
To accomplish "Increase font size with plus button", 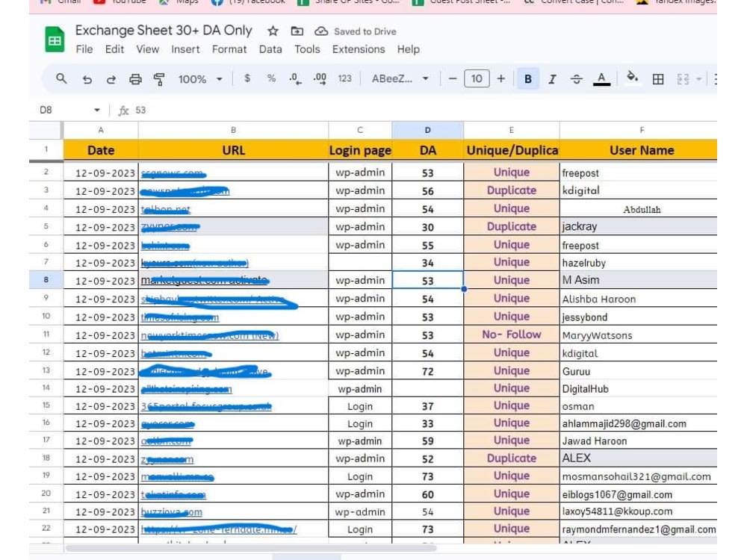I will (x=500, y=78).
